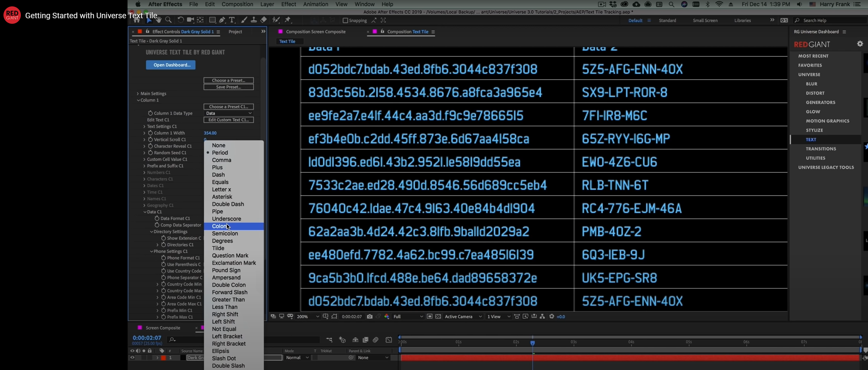Toggle the transparency grid button

coord(438,316)
